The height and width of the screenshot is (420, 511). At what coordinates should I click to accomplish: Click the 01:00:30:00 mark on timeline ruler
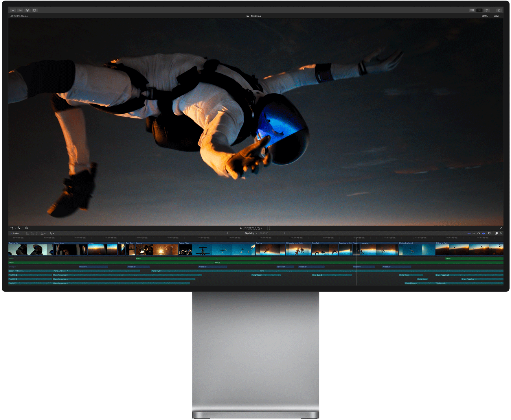click(x=203, y=238)
